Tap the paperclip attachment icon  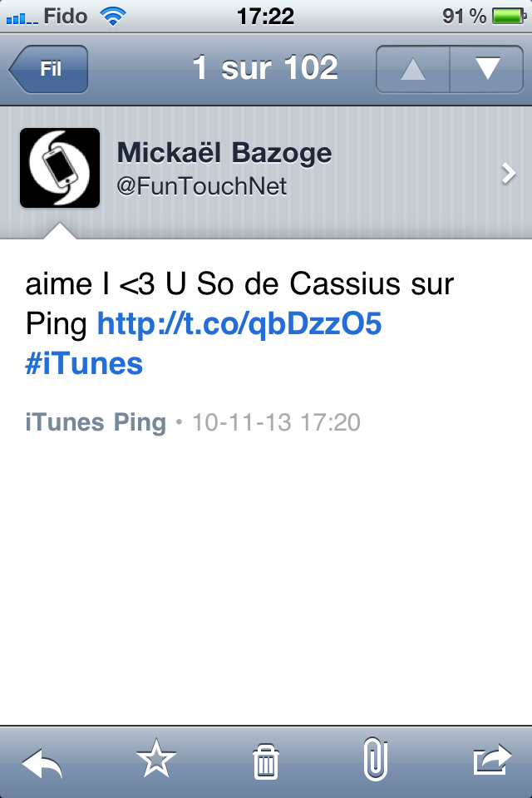[x=376, y=759]
